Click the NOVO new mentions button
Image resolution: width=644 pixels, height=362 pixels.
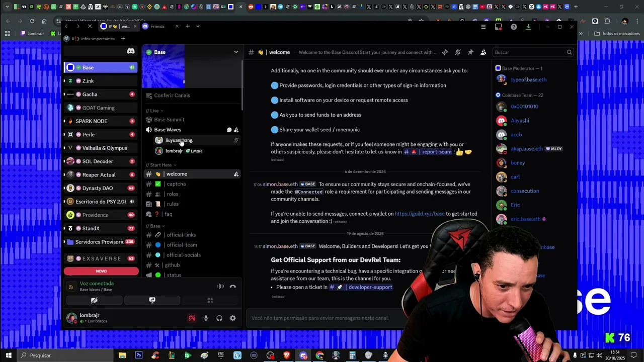point(101,271)
